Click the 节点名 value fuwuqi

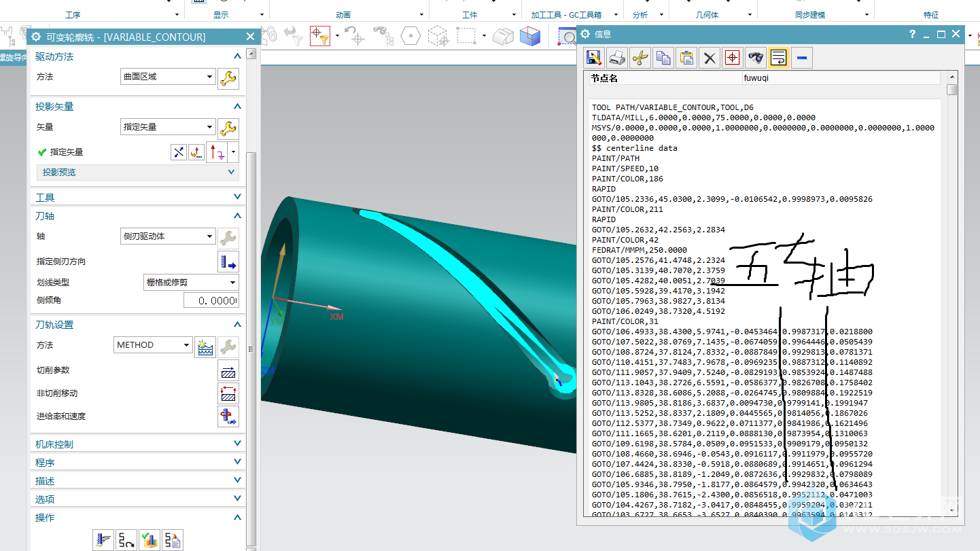coord(756,78)
